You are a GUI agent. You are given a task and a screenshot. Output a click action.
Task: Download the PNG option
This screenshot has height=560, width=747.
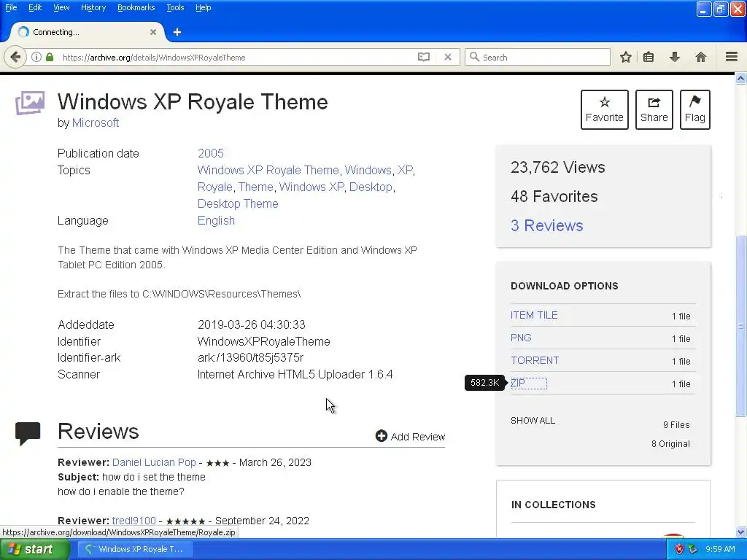click(x=521, y=338)
